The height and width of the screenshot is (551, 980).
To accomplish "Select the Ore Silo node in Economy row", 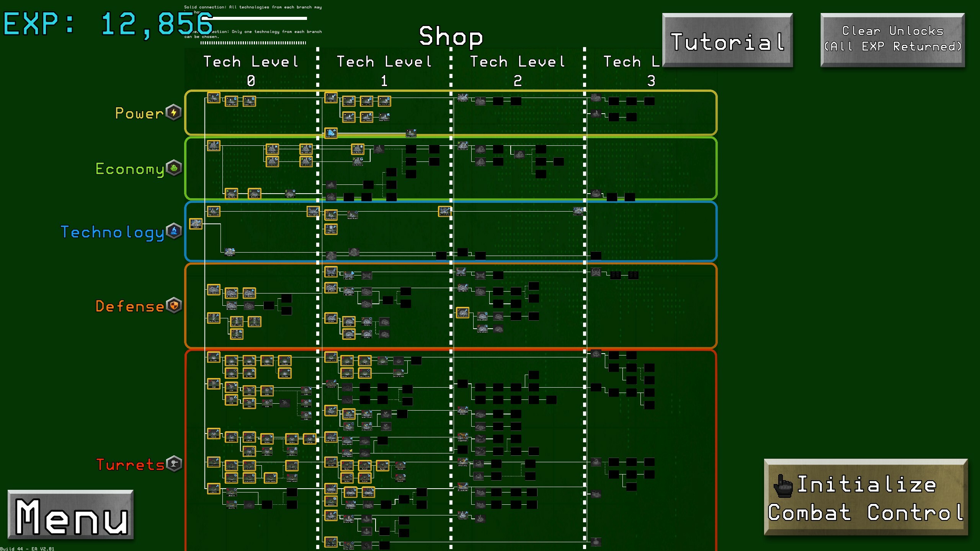I will (x=231, y=194).
